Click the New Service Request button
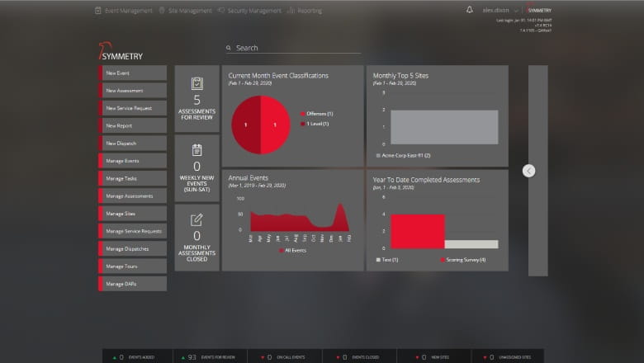Image resolution: width=644 pixels, height=363 pixels. point(132,108)
